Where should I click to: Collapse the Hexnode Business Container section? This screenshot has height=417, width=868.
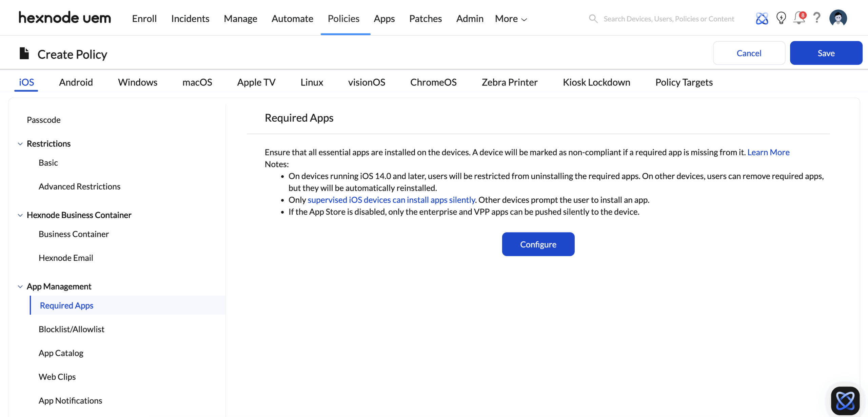click(x=20, y=215)
